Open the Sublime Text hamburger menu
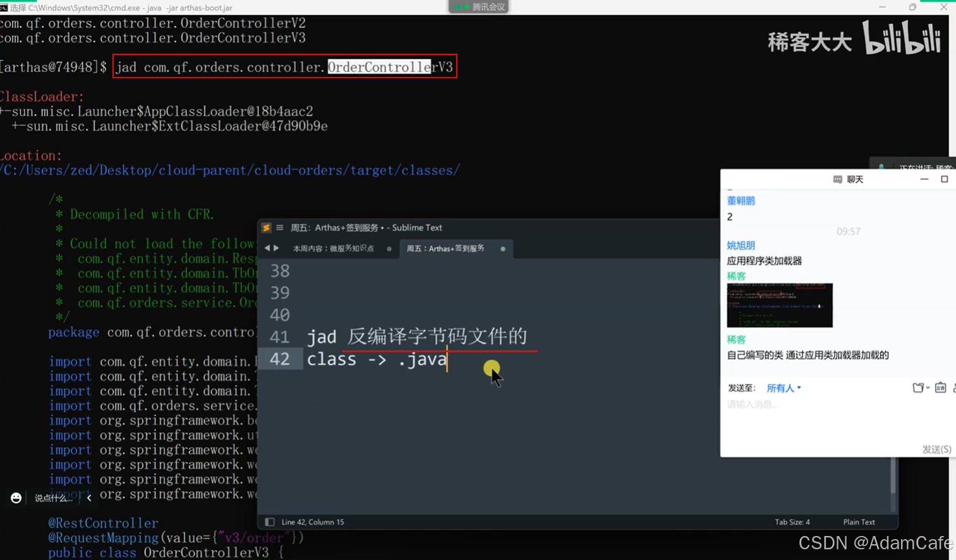This screenshot has height=560, width=956. click(280, 228)
